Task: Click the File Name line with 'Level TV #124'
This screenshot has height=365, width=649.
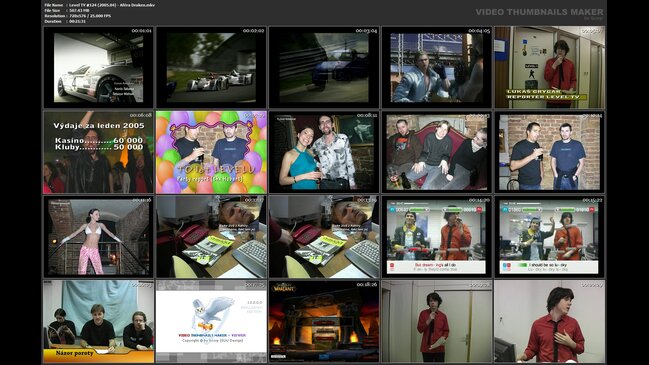Action: coord(99,5)
